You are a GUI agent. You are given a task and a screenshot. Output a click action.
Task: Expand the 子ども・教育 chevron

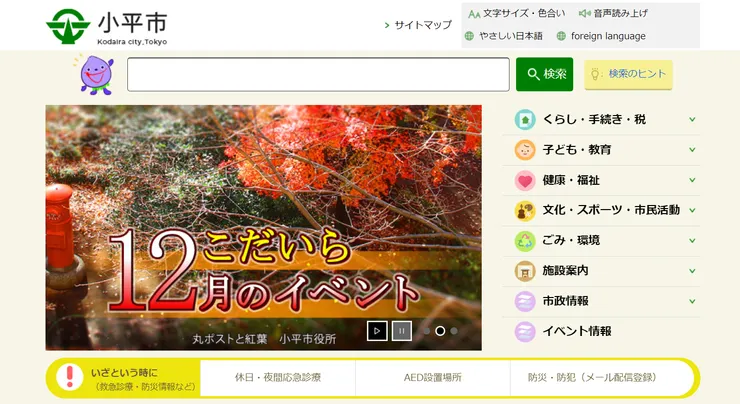[x=692, y=150]
